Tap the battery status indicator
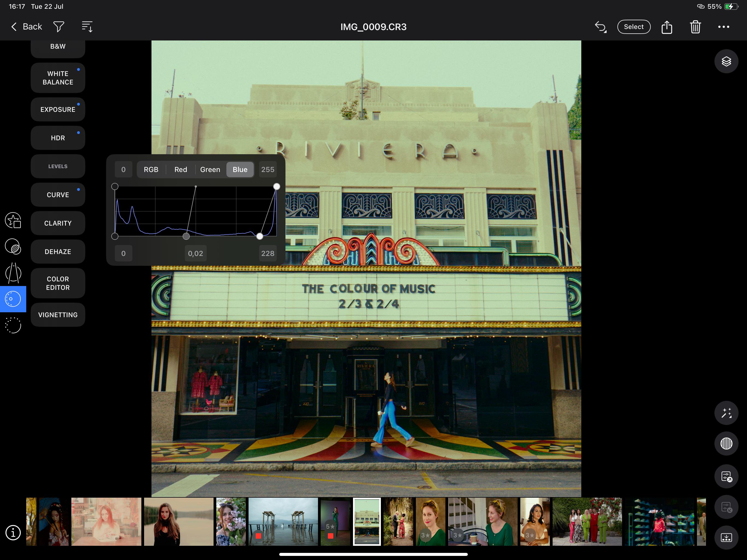Screen dimensions: 747x560 click(731, 6)
